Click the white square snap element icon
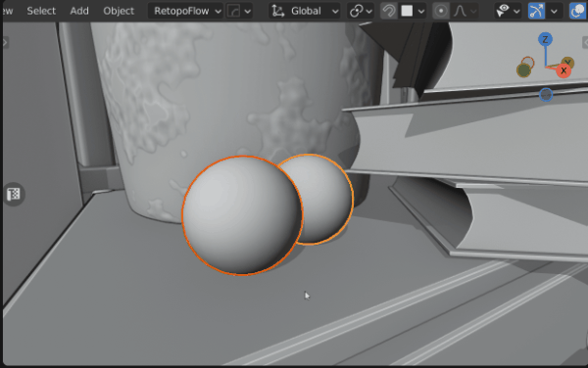 [407, 11]
